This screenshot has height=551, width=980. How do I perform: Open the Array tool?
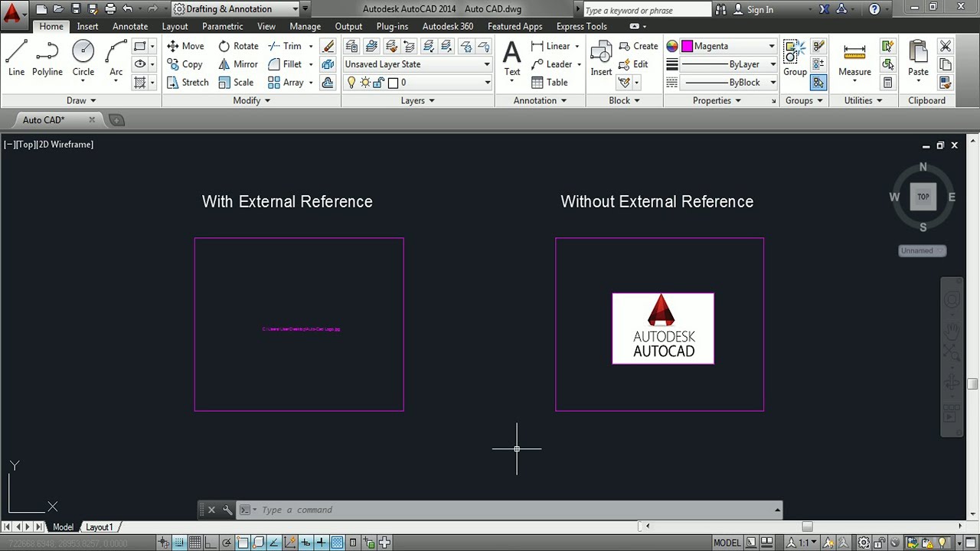(286, 83)
